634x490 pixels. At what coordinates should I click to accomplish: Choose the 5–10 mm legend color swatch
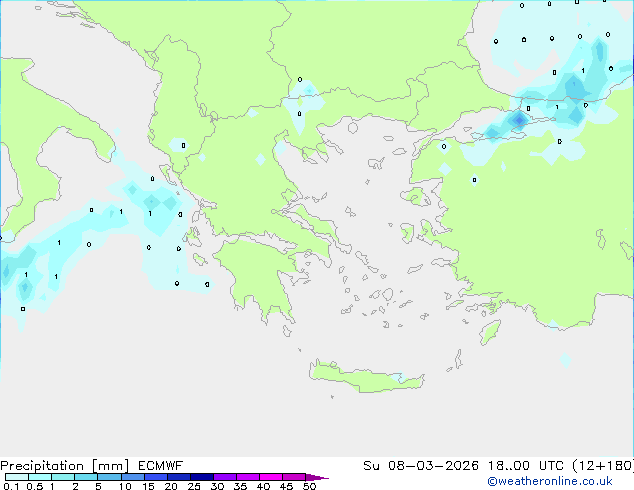[x=109, y=478]
